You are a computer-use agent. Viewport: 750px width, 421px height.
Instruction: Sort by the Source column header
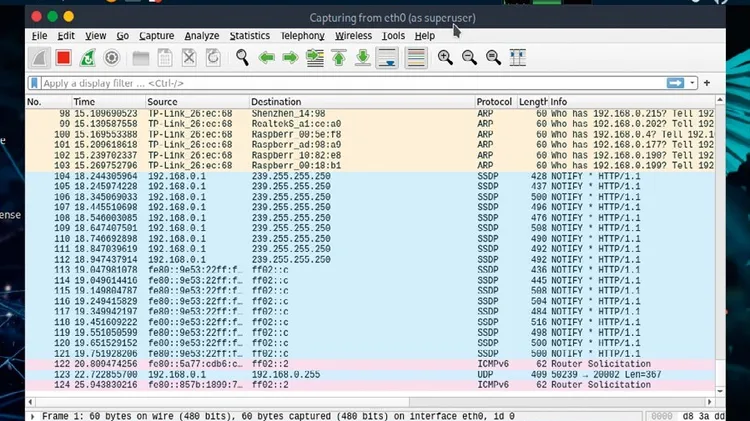pos(198,102)
